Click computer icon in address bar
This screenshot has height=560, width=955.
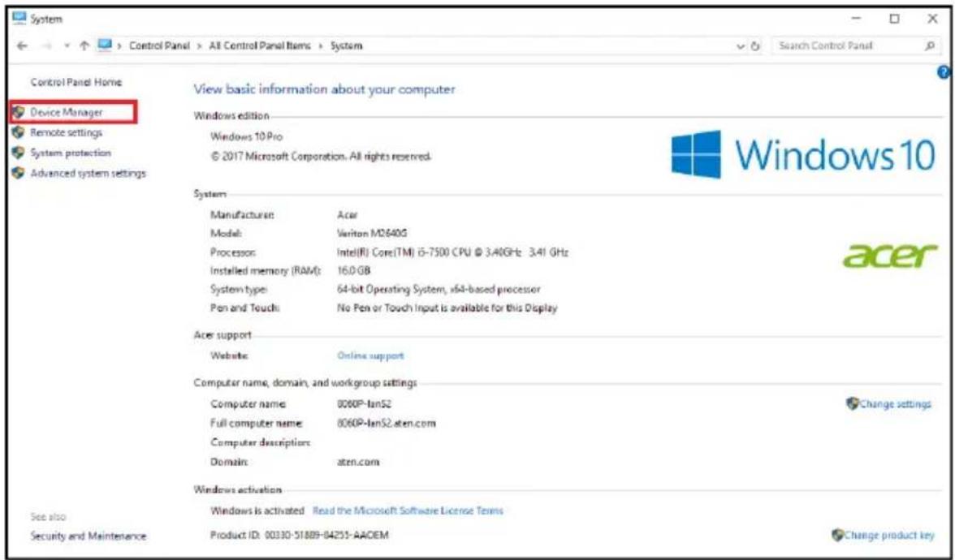point(105,45)
